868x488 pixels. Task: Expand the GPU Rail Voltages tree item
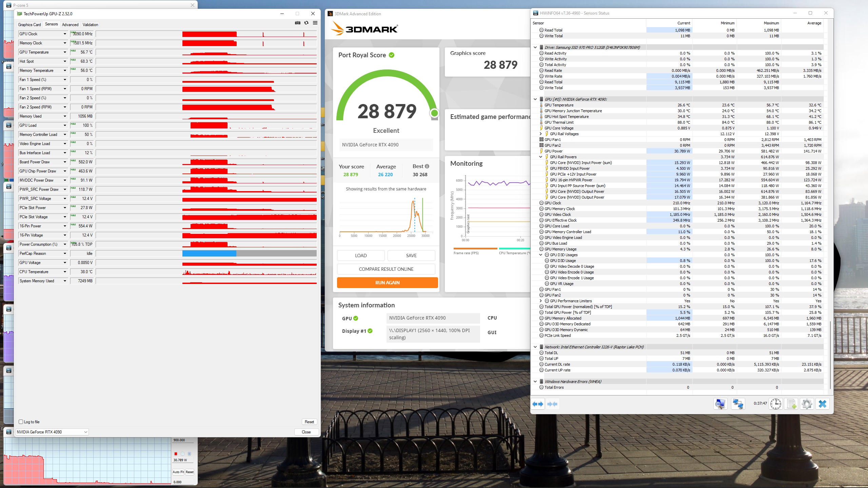point(541,134)
